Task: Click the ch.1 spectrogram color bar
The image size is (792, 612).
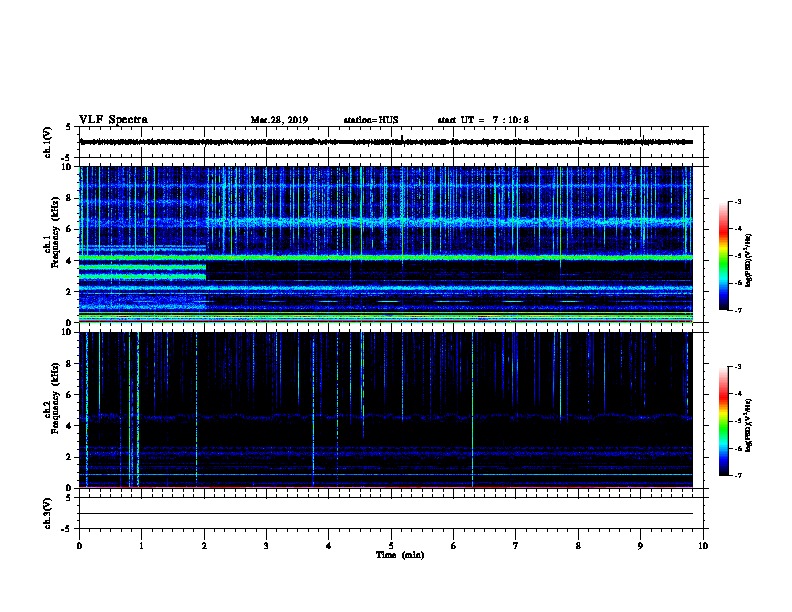Action: click(723, 256)
